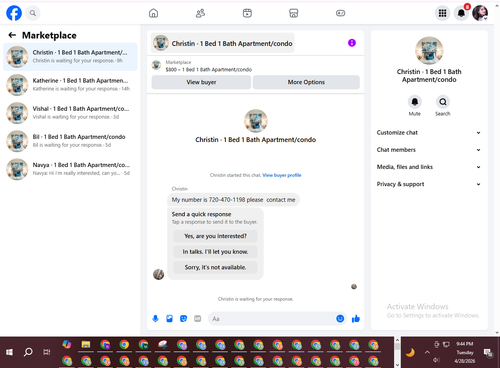Screen dimensions: 500x368
Task: Open the nine-dot Menu grid icon
Action: click(x=442, y=13)
